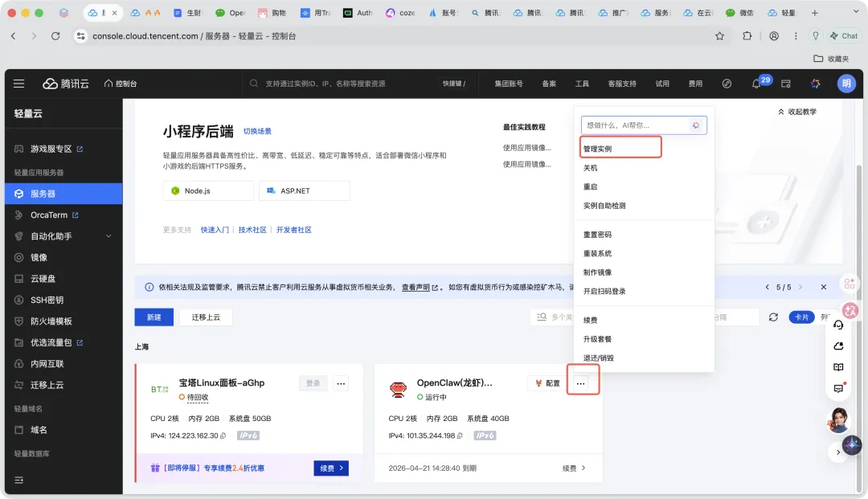Image resolution: width=868 pixels, height=499 pixels.
Task: Click 配置 on the OpenClaw card
Action: click(x=547, y=383)
